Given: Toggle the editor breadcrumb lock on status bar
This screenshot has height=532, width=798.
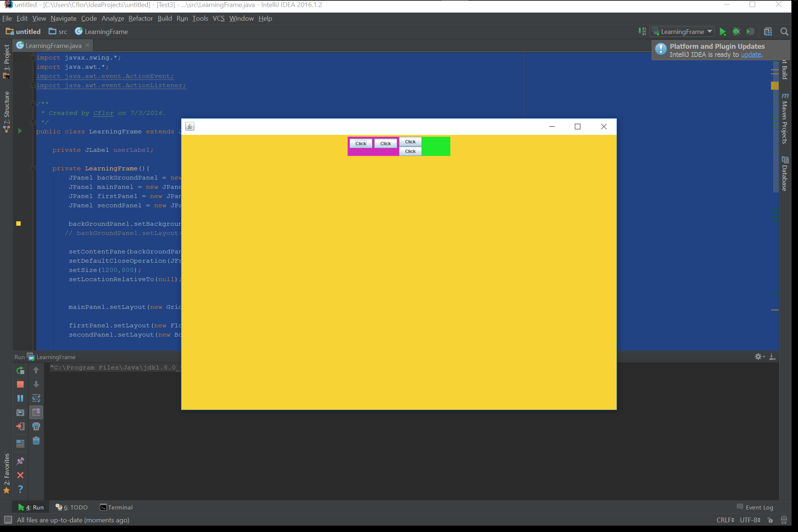Looking at the screenshot, I should (771, 520).
